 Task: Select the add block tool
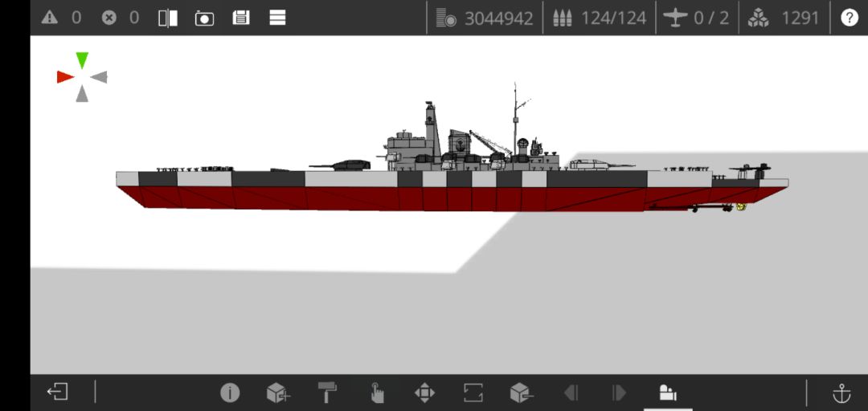(x=278, y=393)
